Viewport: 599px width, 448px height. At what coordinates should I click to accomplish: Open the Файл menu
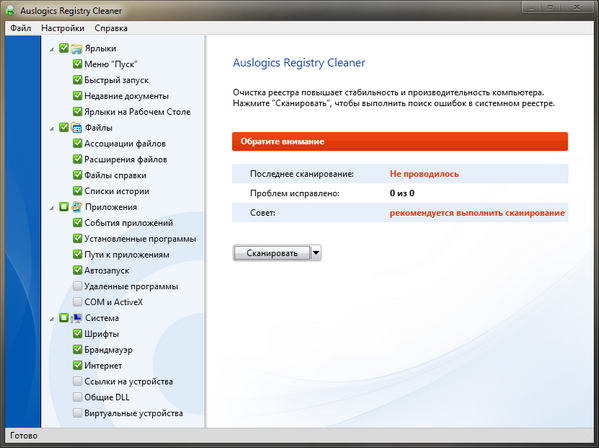[21, 28]
